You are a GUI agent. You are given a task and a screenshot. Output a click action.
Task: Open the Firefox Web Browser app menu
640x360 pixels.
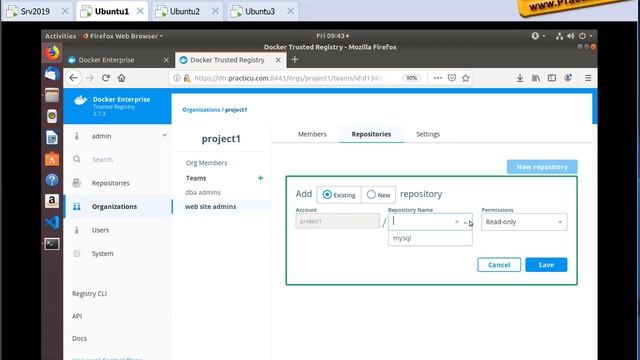[123, 36]
